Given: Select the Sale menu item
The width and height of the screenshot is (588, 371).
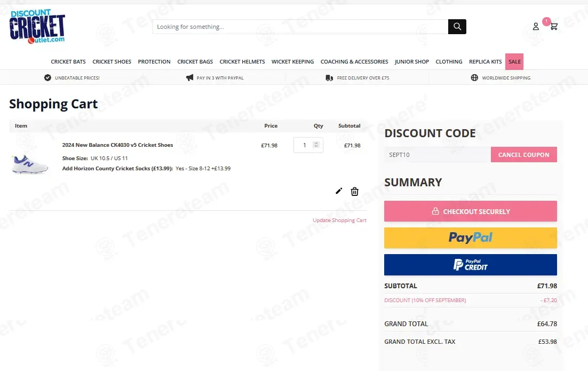Looking at the screenshot, I should 514,62.
